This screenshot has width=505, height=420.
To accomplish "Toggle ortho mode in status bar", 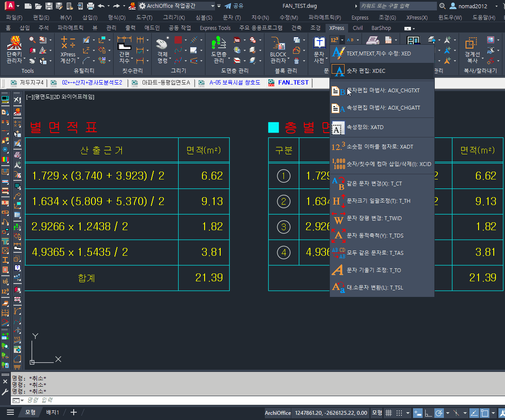I will 428,413.
